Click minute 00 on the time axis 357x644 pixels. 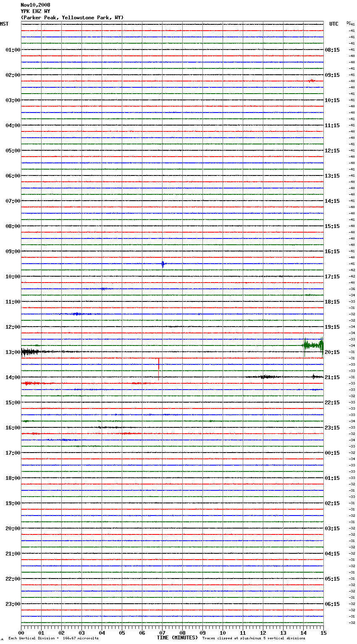(x=21, y=633)
